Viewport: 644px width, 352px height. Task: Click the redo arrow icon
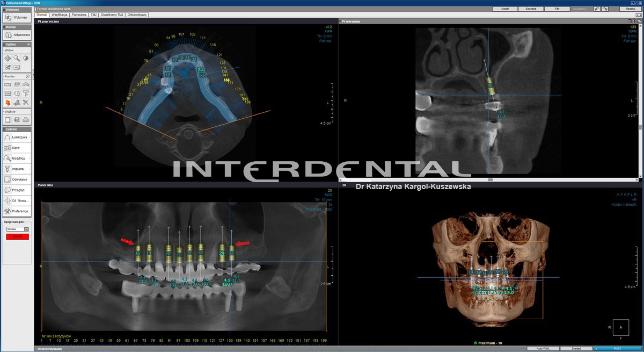(x=605, y=9)
